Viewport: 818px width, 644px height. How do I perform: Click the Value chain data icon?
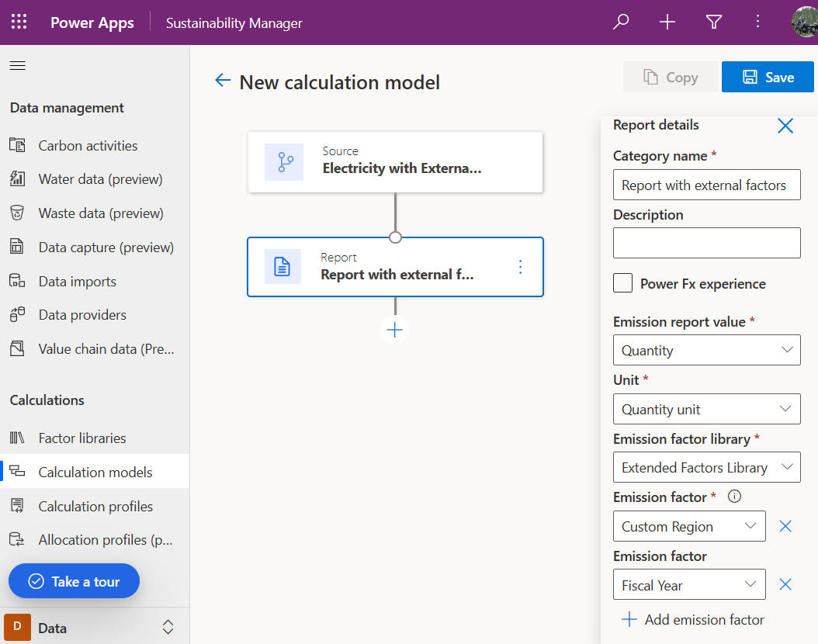(x=17, y=348)
